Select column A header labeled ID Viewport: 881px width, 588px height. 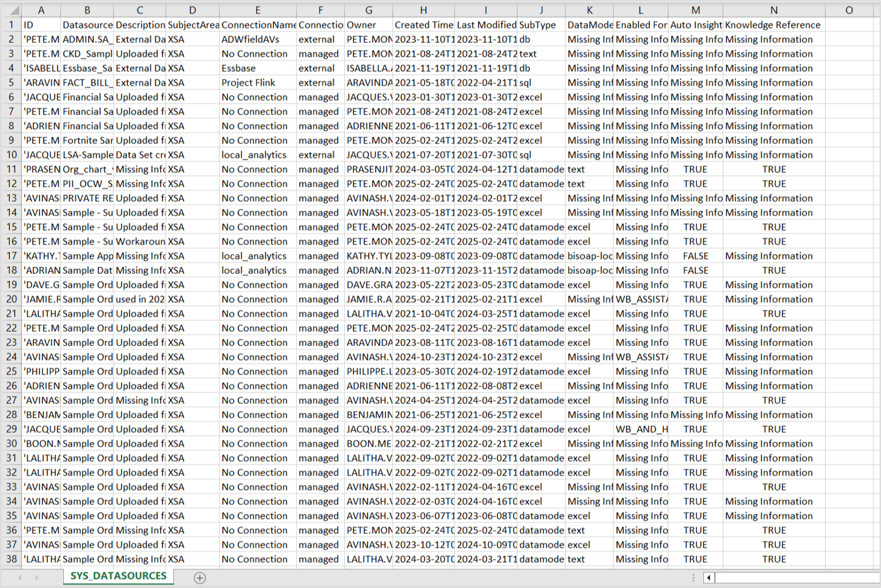pyautogui.click(x=41, y=10)
